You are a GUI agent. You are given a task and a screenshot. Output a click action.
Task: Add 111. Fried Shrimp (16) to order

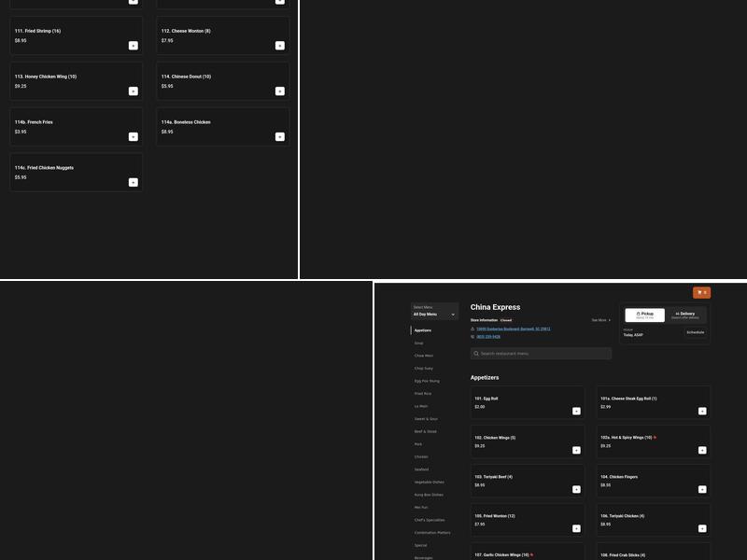pos(134,46)
